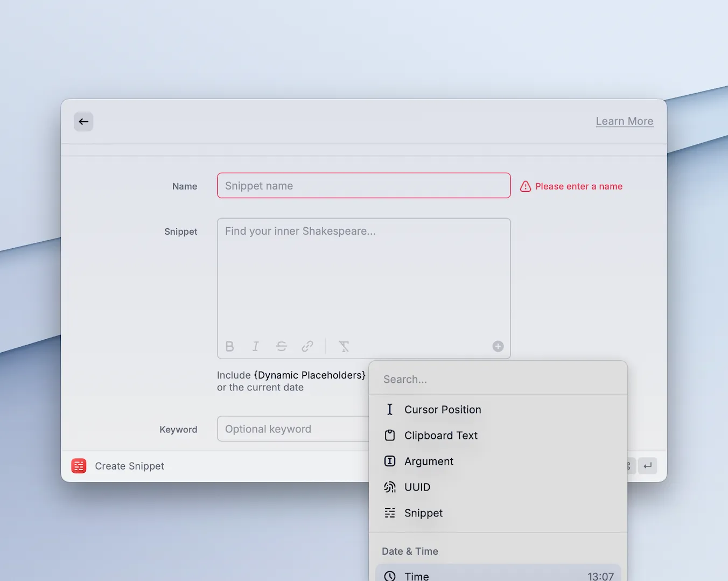The image size is (728, 581).
Task: Select Cursor Position from the placeholder list
Action: [x=443, y=409]
